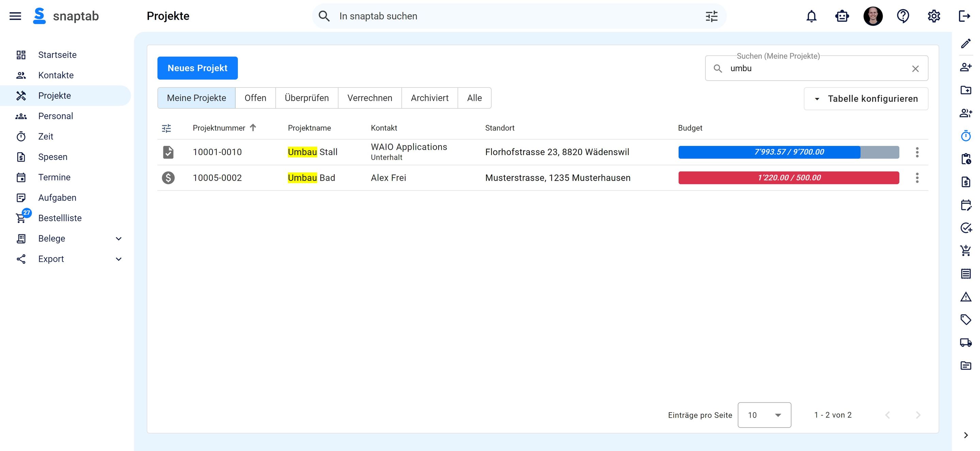Click the warning triangle icon

pos(966,297)
